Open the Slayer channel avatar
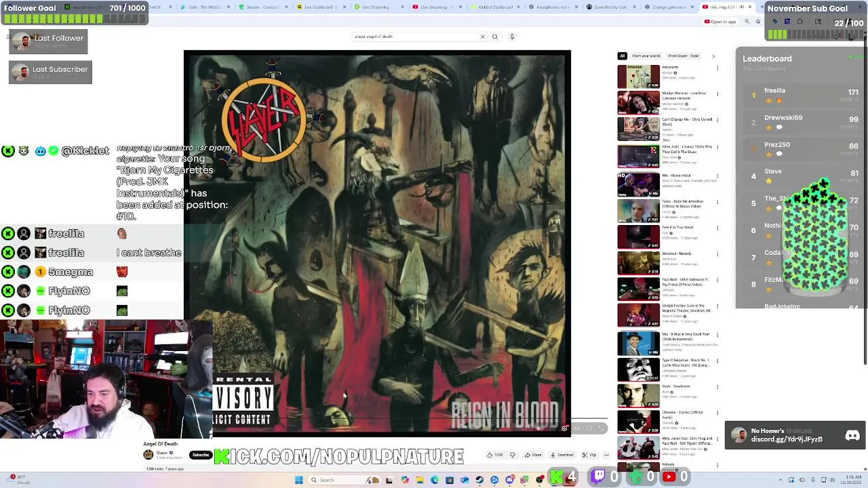 (149, 455)
